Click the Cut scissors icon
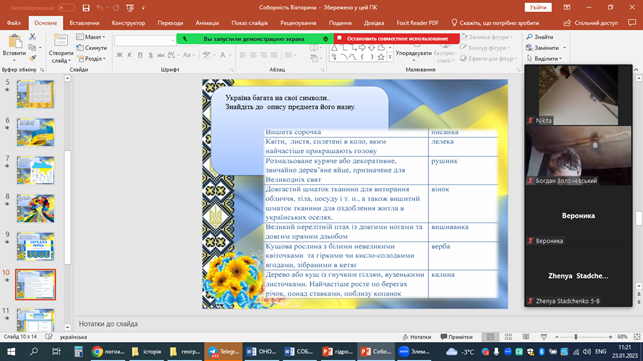The image size is (643, 361). 32,37
